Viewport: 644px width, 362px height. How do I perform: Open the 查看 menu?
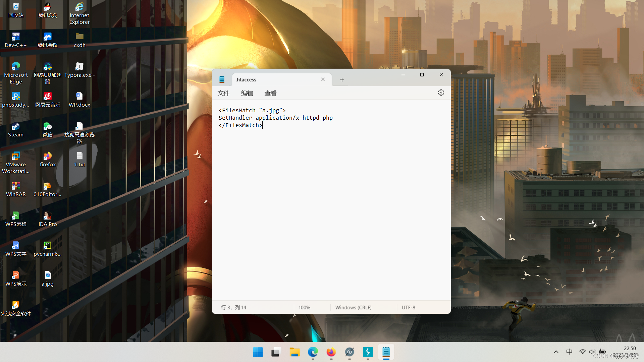point(270,93)
